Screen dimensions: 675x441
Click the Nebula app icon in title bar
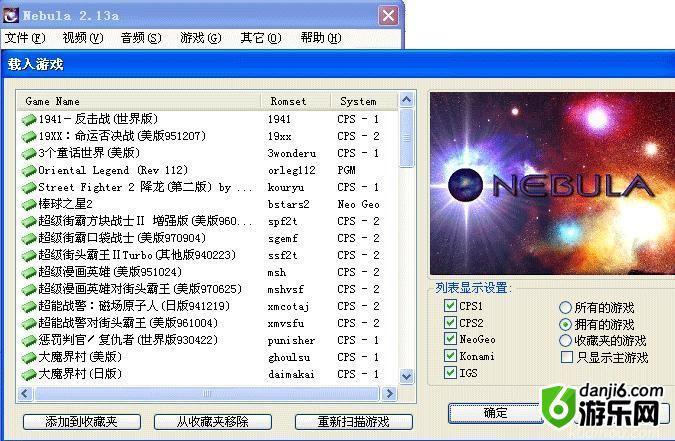(x=10, y=16)
